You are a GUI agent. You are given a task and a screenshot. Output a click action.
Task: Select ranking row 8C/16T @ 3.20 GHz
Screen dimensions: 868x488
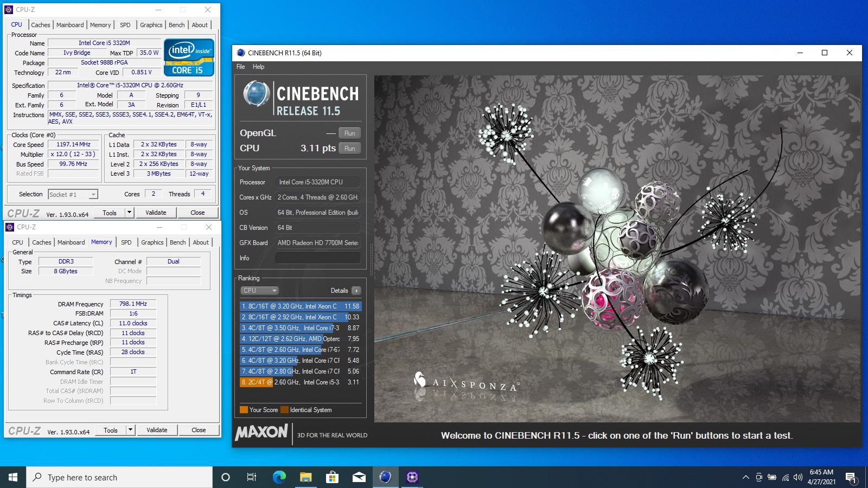[301, 306]
